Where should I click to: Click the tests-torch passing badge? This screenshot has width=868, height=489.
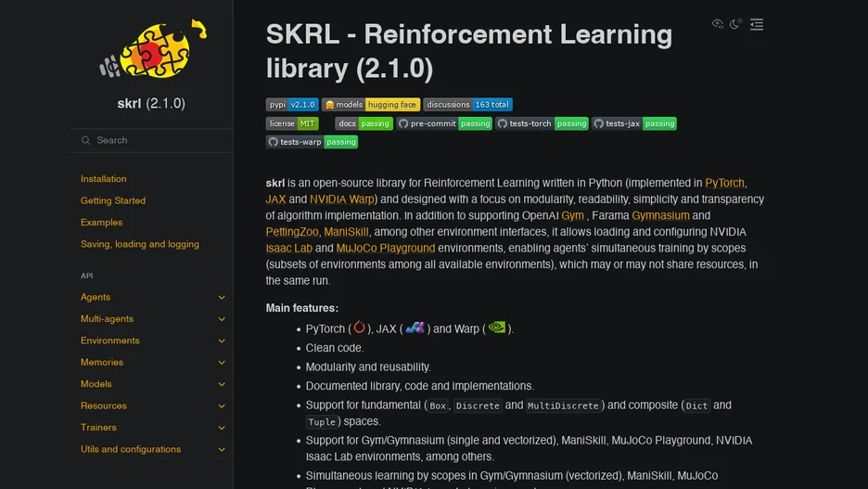click(542, 123)
